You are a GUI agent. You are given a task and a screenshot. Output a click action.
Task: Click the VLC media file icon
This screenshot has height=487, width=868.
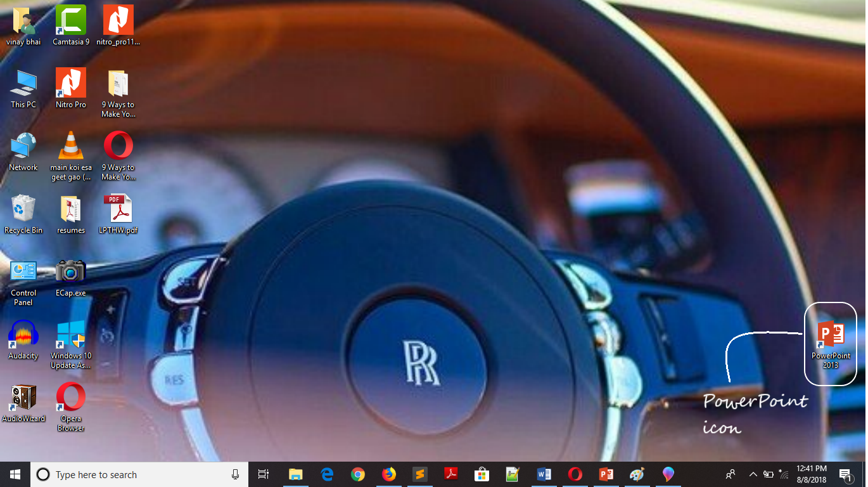(x=71, y=146)
